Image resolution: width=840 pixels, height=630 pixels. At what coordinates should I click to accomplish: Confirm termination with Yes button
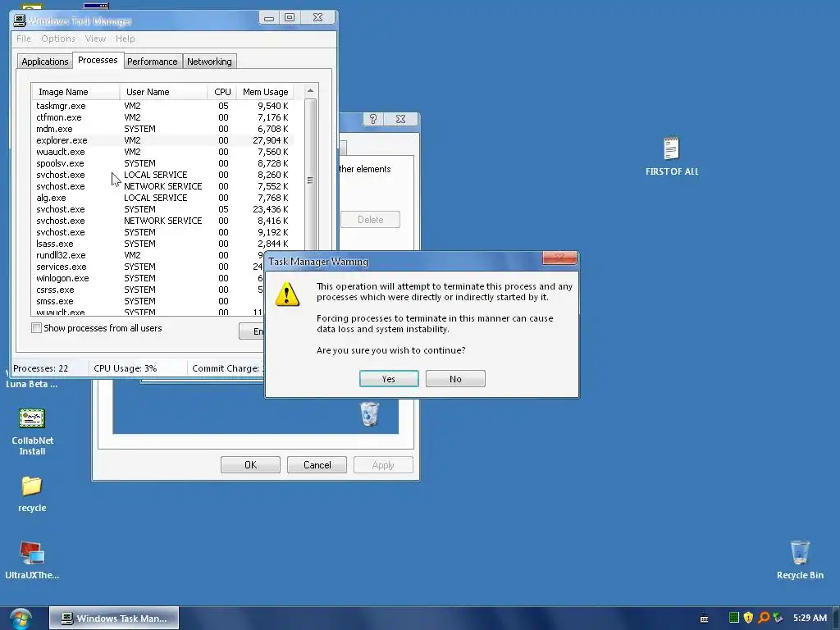[x=389, y=379]
